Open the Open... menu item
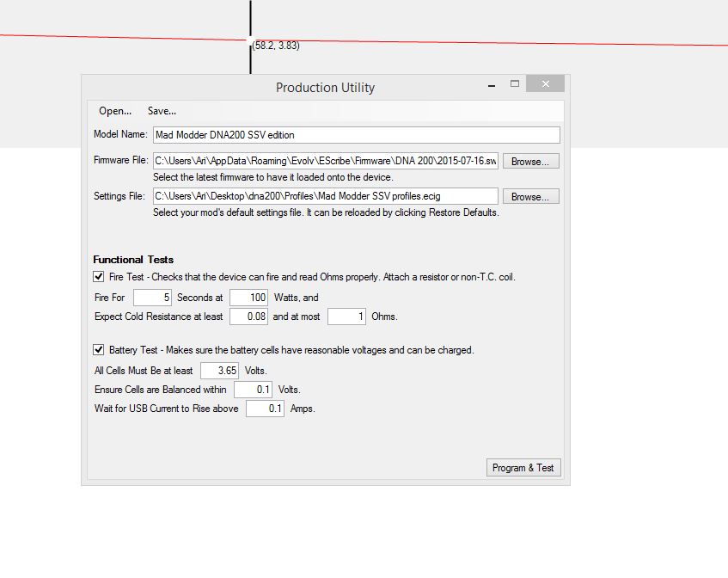 pyautogui.click(x=115, y=111)
